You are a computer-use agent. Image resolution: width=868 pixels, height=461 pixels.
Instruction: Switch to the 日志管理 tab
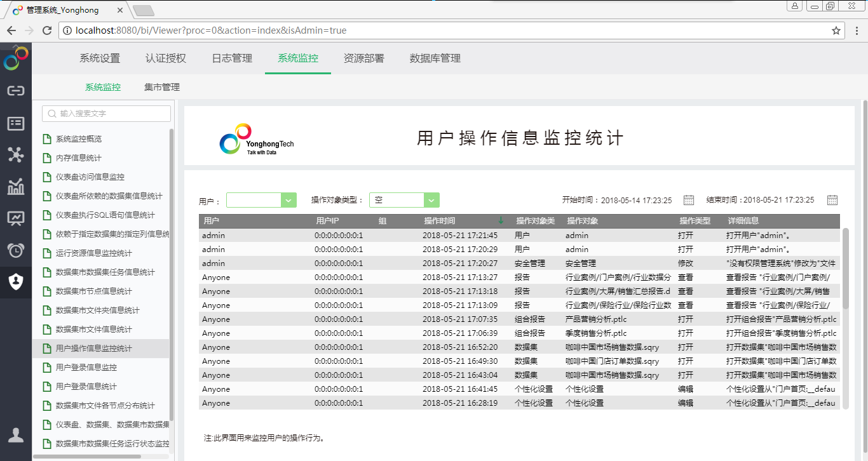232,58
